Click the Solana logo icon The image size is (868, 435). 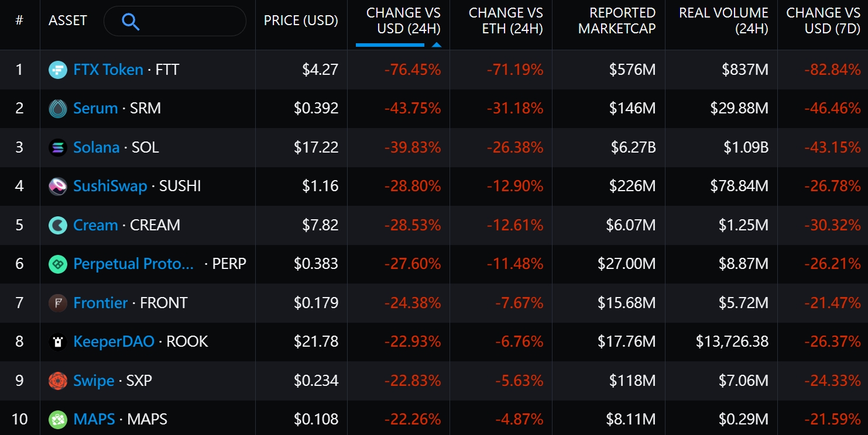(58, 147)
